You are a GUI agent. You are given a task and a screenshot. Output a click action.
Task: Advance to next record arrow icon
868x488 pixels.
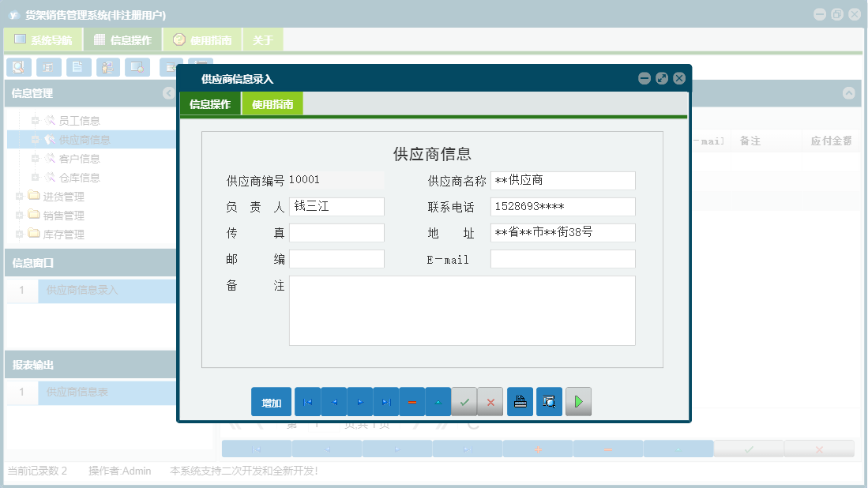coord(359,401)
